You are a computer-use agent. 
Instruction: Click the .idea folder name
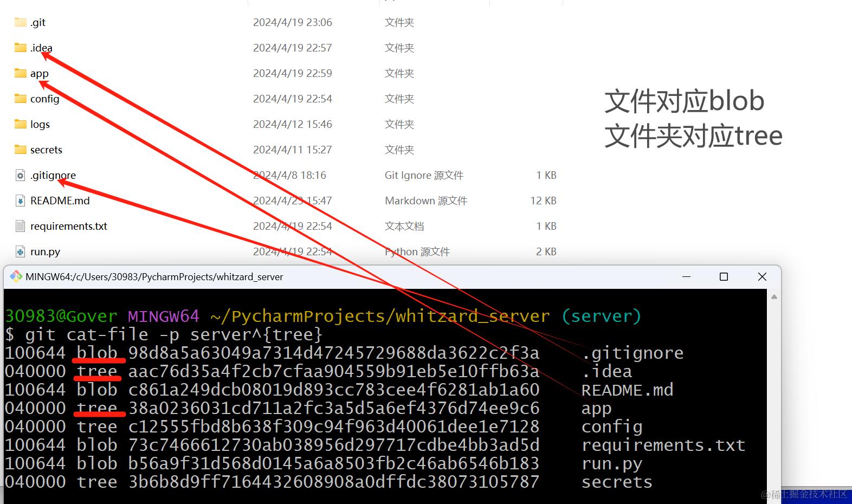tap(41, 48)
